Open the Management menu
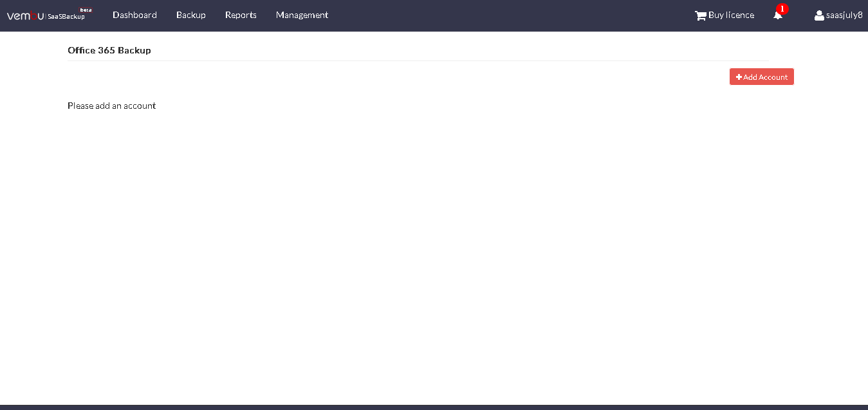Viewport: 868px width, 410px height. (x=302, y=15)
